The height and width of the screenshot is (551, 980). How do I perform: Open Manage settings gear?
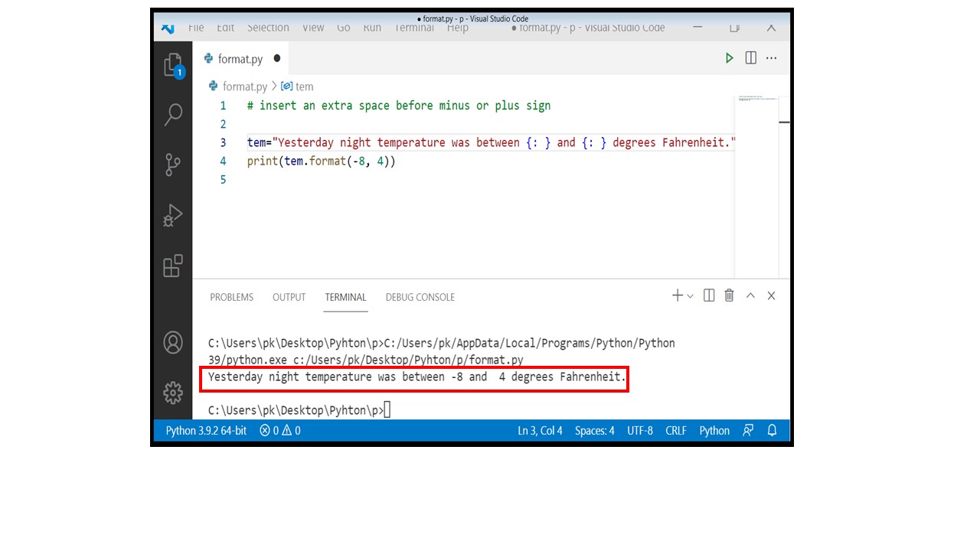point(172,392)
